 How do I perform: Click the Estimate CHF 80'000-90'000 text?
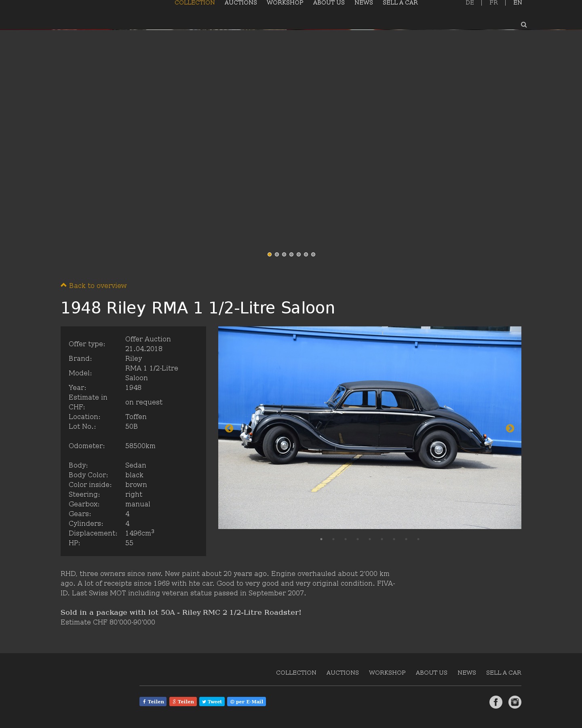pos(108,622)
